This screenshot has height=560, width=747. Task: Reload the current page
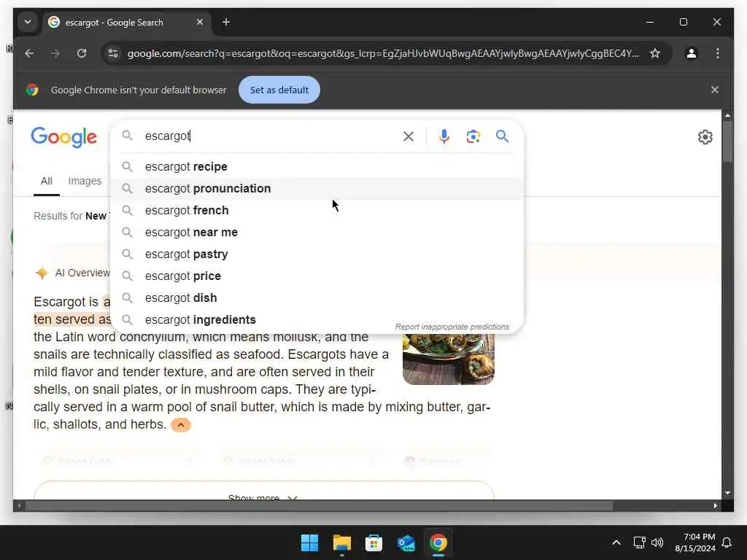[x=82, y=53]
